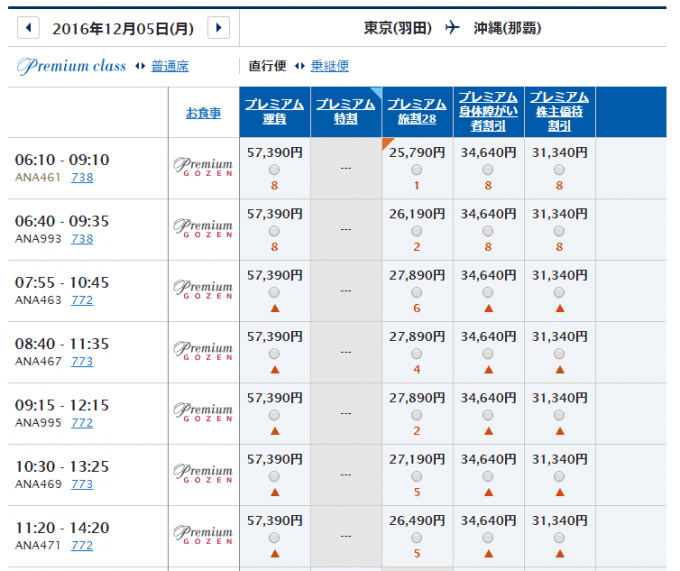Click Premium GOZEN logo for ANA469
The width and height of the screenshot is (680, 571).
203,473
